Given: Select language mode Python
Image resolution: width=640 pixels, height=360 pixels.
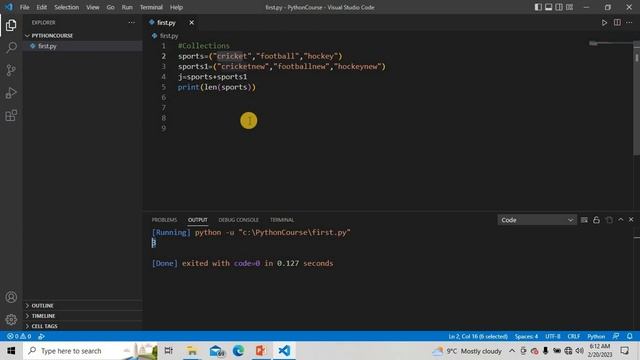Looking at the screenshot, I should tap(596, 336).
